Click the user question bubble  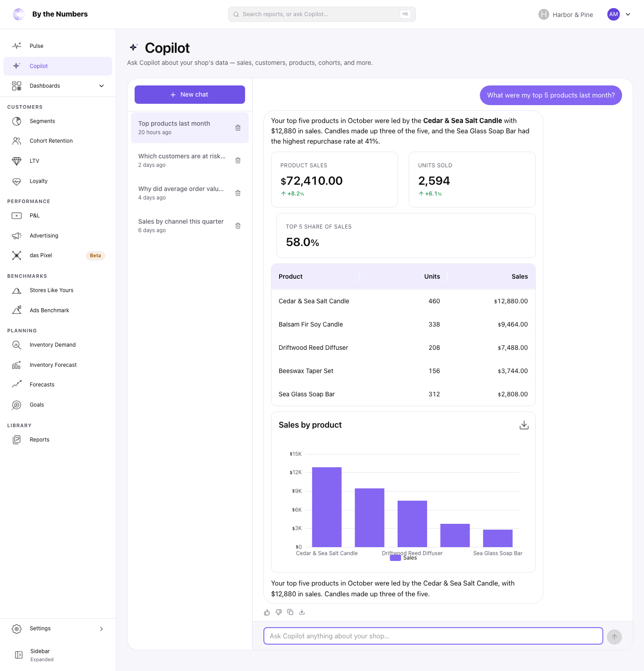[551, 95]
